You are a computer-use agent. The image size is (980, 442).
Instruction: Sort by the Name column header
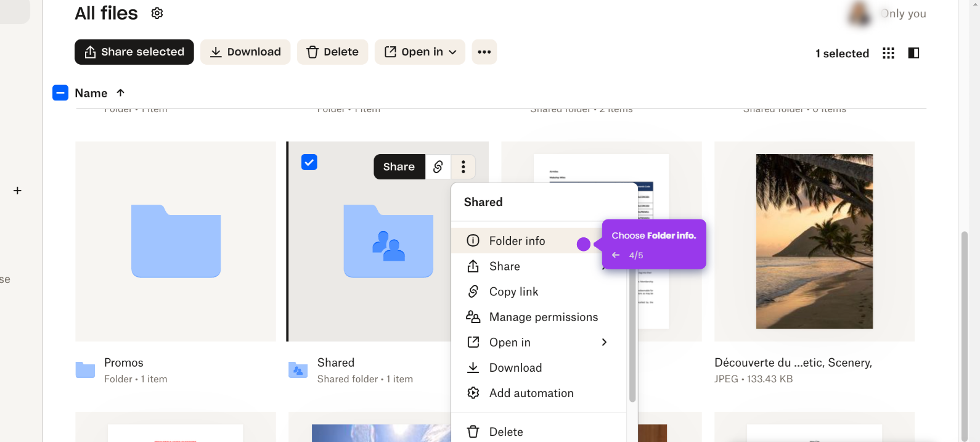click(91, 93)
